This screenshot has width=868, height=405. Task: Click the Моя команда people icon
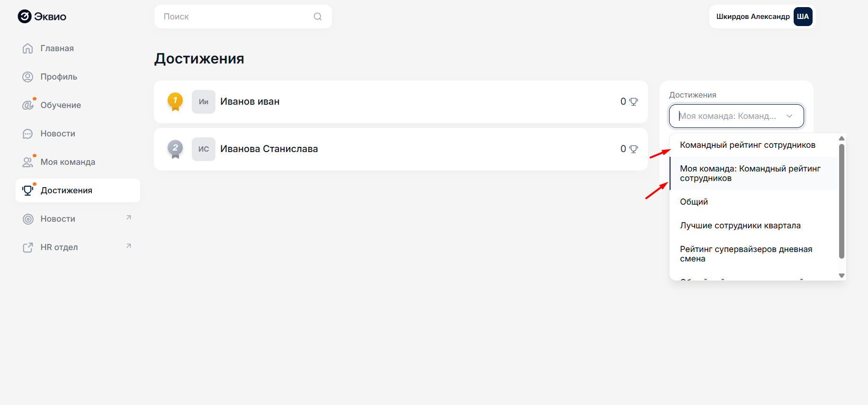pos(28,162)
